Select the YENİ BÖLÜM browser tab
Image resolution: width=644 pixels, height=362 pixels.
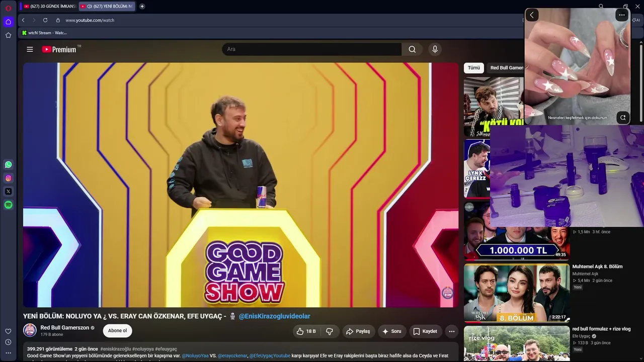point(107,7)
